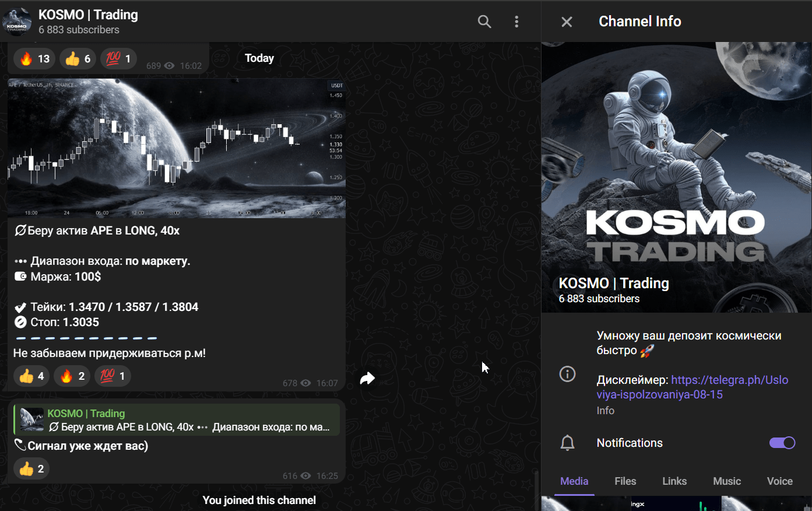Click the KOSMO | Trading header title
Image resolution: width=812 pixels, height=511 pixels.
click(88, 15)
